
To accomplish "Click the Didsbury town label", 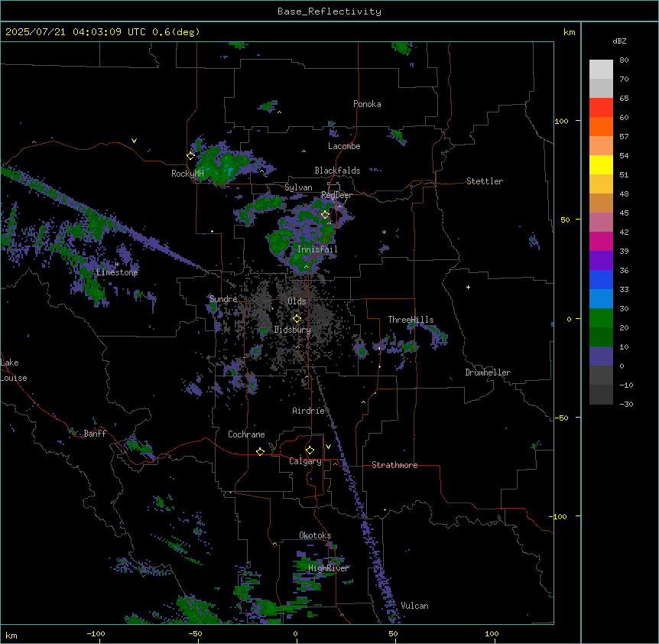I will [x=293, y=330].
